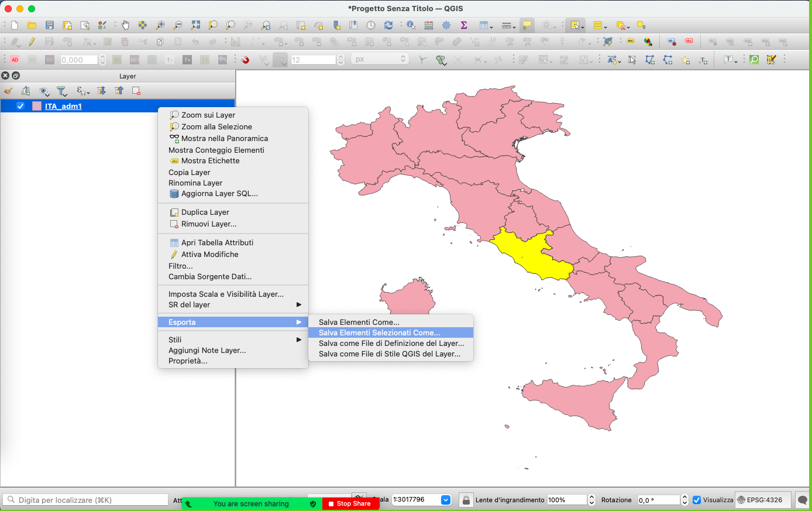Image resolution: width=812 pixels, height=511 pixels.
Task: Click the Zoom Full extent icon
Action: point(195,25)
